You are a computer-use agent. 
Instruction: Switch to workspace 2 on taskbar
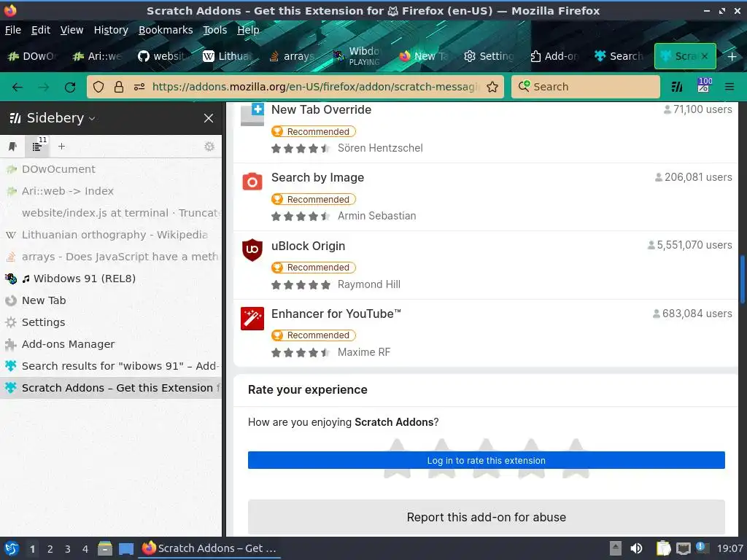click(x=50, y=549)
